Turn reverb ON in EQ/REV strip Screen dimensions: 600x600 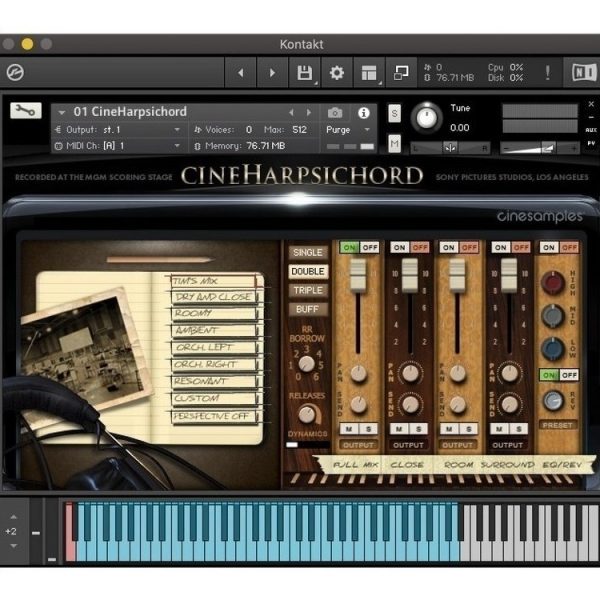tap(549, 375)
